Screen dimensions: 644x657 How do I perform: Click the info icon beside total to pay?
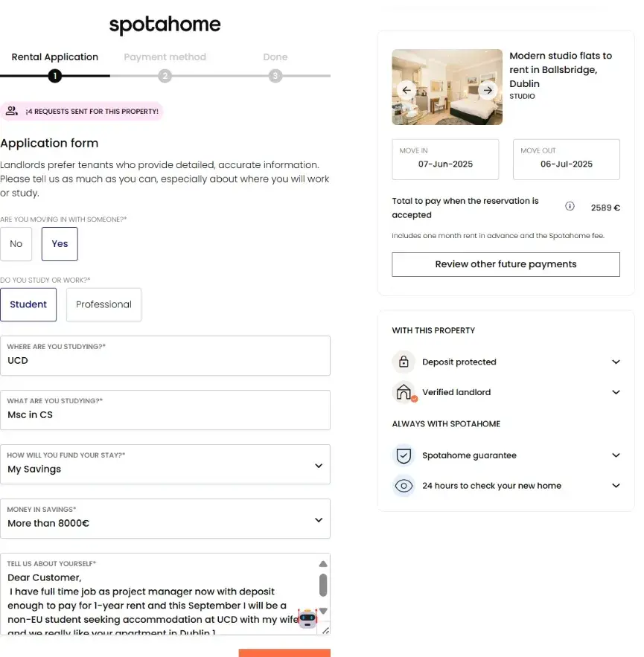point(570,207)
